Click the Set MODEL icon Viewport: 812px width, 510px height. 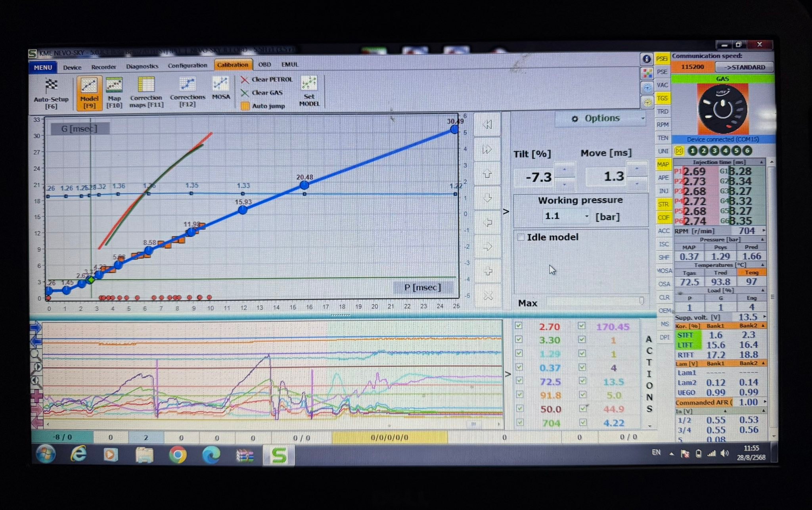309,92
